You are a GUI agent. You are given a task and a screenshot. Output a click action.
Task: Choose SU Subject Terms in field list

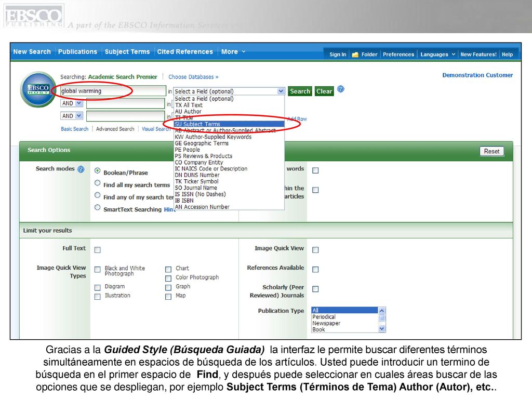[229, 124]
